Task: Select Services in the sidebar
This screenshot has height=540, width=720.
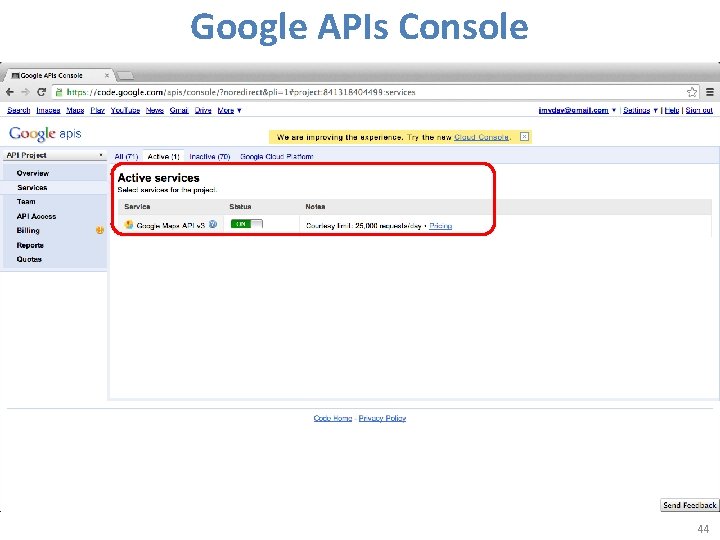Action: 32,187
